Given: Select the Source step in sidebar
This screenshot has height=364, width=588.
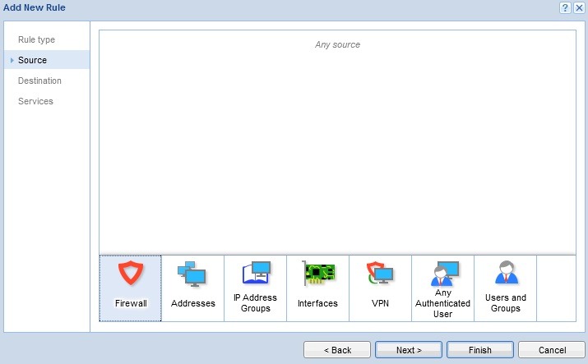Looking at the screenshot, I should (33, 60).
